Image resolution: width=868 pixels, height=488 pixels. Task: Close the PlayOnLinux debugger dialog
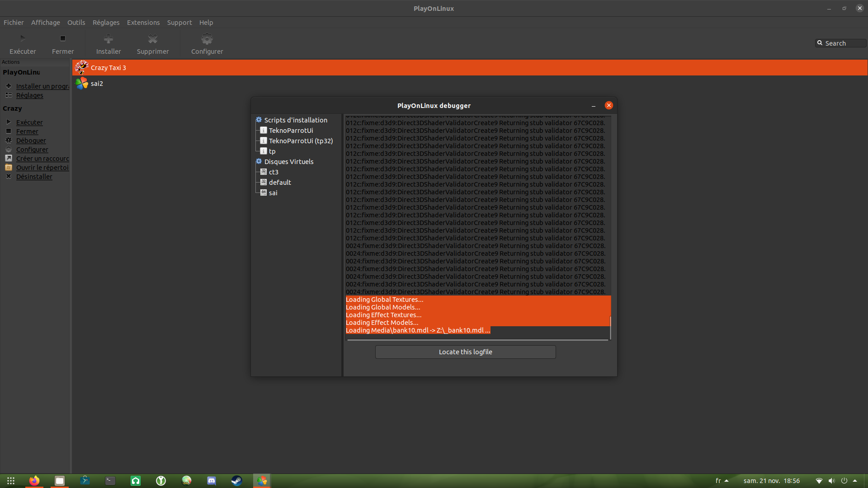pos(609,105)
